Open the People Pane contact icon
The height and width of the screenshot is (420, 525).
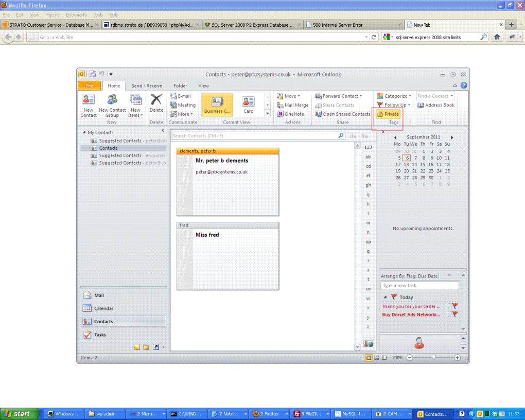[x=419, y=343]
